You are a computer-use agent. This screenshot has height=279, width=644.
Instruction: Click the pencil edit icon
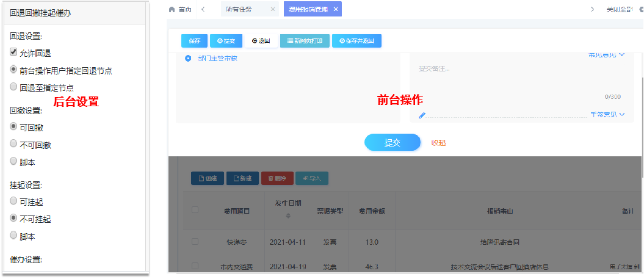[x=422, y=115]
